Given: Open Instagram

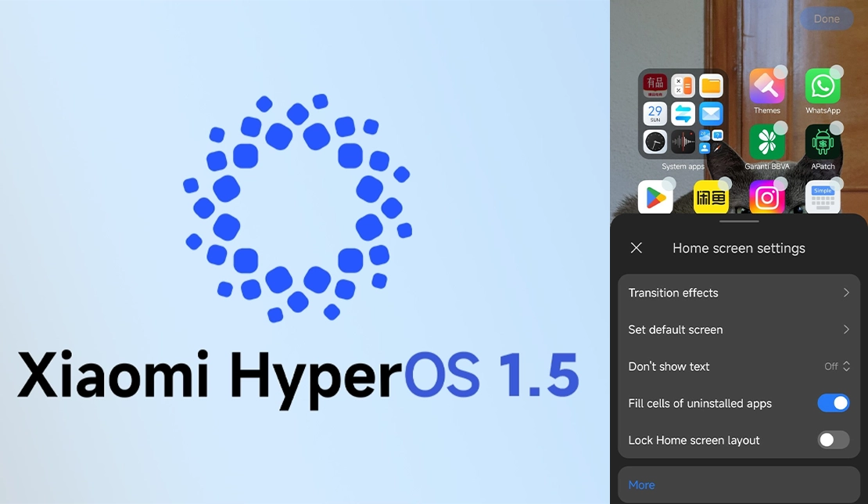Looking at the screenshot, I should tap(767, 196).
